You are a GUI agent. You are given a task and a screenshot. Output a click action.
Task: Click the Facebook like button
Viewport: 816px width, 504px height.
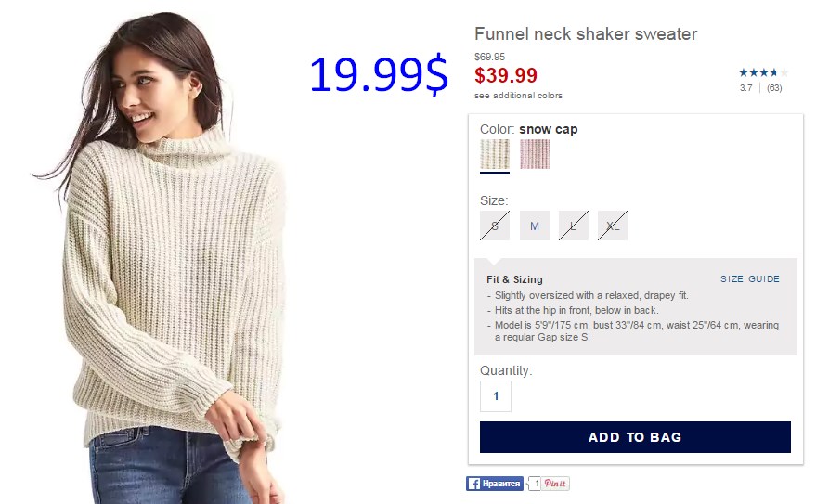coord(495,484)
